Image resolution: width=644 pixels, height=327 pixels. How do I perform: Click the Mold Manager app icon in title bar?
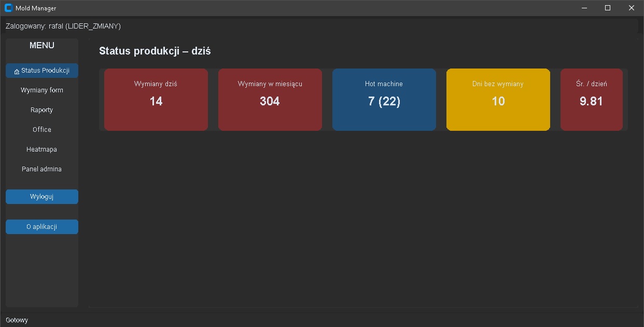coord(8,8)
